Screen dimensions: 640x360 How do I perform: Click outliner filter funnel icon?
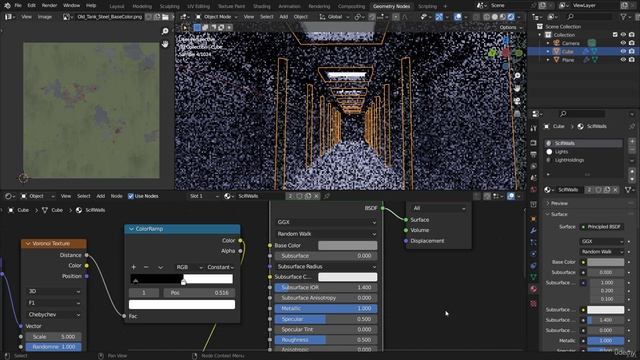(624, 17)
